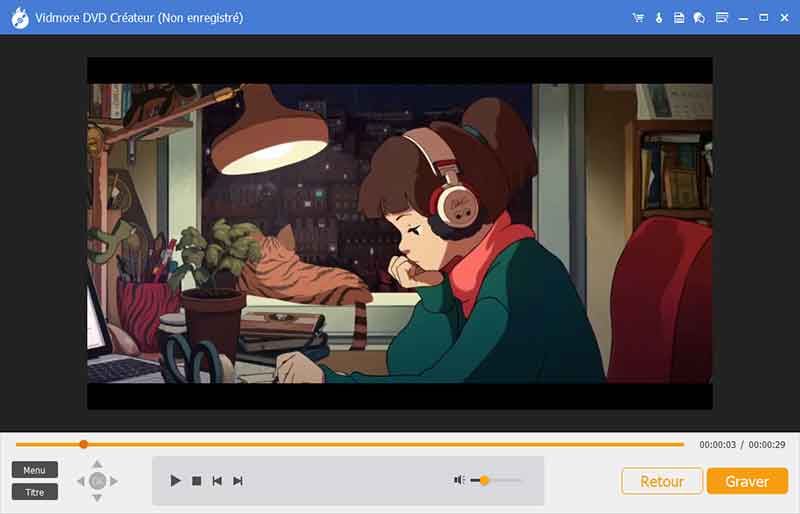Click the volume slider handle

point(484,480)
